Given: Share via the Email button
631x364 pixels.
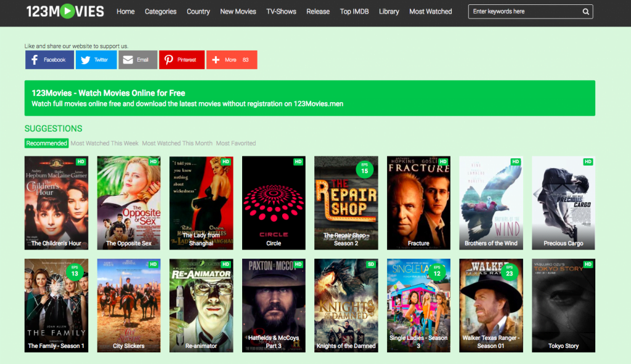Looking at the screenshot, I should point(137,60).
